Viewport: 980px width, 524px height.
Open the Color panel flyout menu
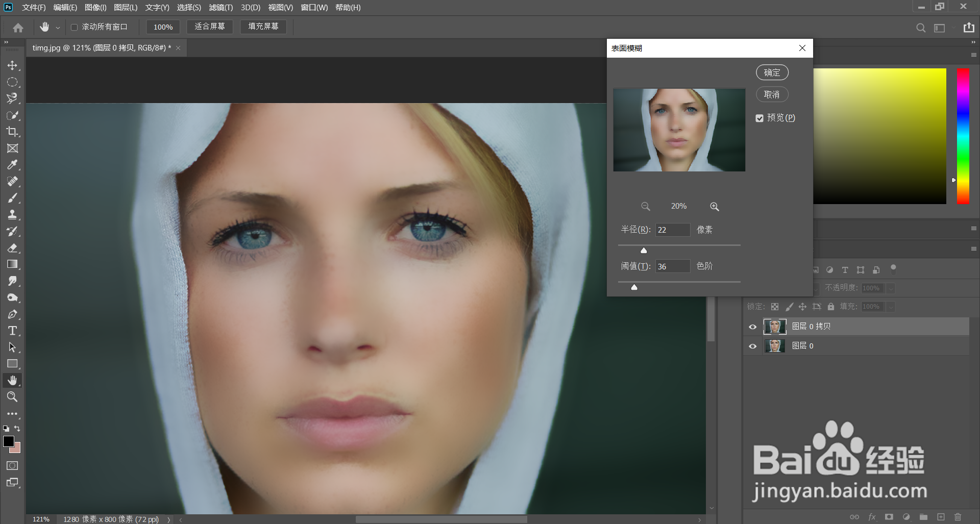973,55
